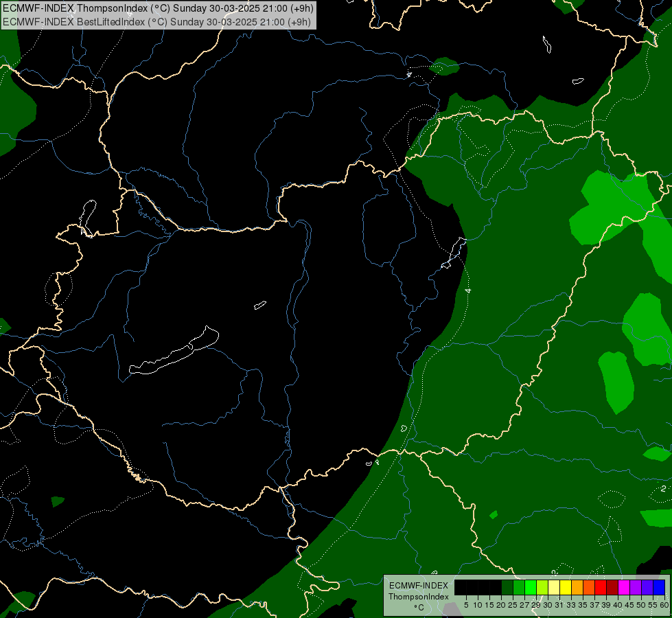Click the legend tick value '37'

pyautogui.click(x=594, y=605)
